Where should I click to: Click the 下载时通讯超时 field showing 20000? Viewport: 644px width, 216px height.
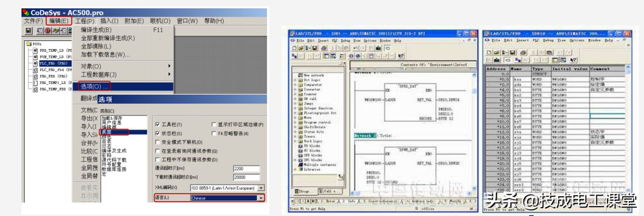pos(246,177)
